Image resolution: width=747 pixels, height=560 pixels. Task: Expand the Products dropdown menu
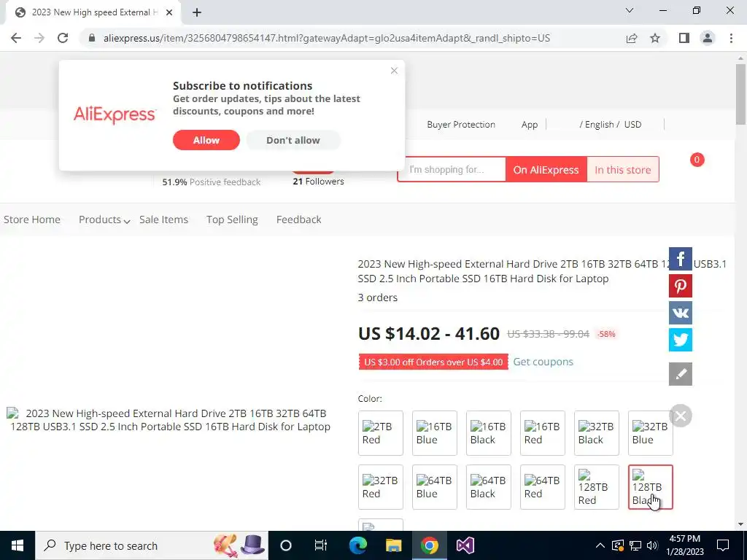104,219
